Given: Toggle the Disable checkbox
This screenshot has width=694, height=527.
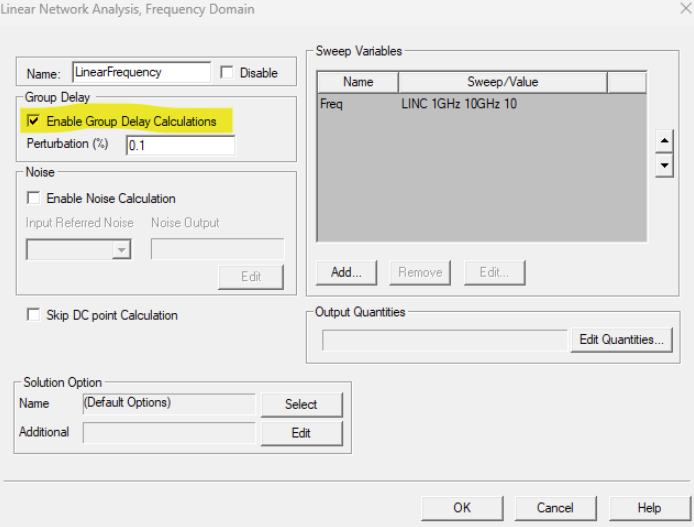Looking at the screenshot, I should (227, 73).
